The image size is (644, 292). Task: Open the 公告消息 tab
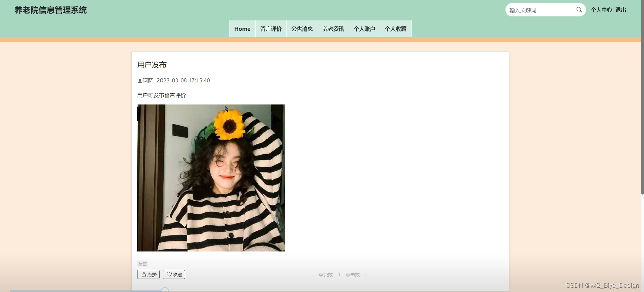point(302,29)
